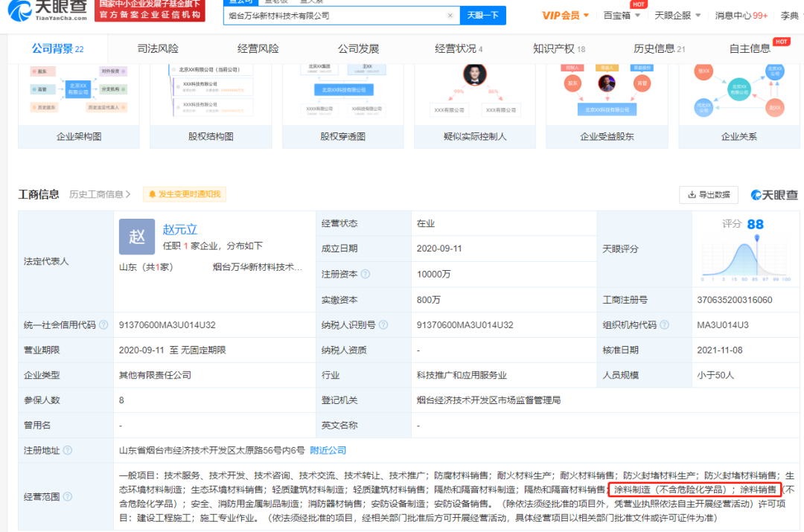Click the 导出数据 export button
This screenshot has height=532, width=804.
coord(709,195)
